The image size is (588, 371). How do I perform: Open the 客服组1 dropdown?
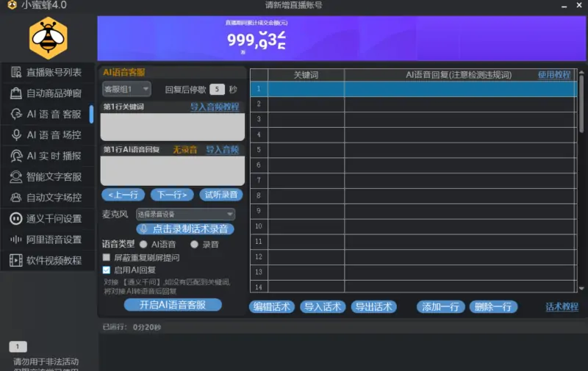(x=126, y=89)
